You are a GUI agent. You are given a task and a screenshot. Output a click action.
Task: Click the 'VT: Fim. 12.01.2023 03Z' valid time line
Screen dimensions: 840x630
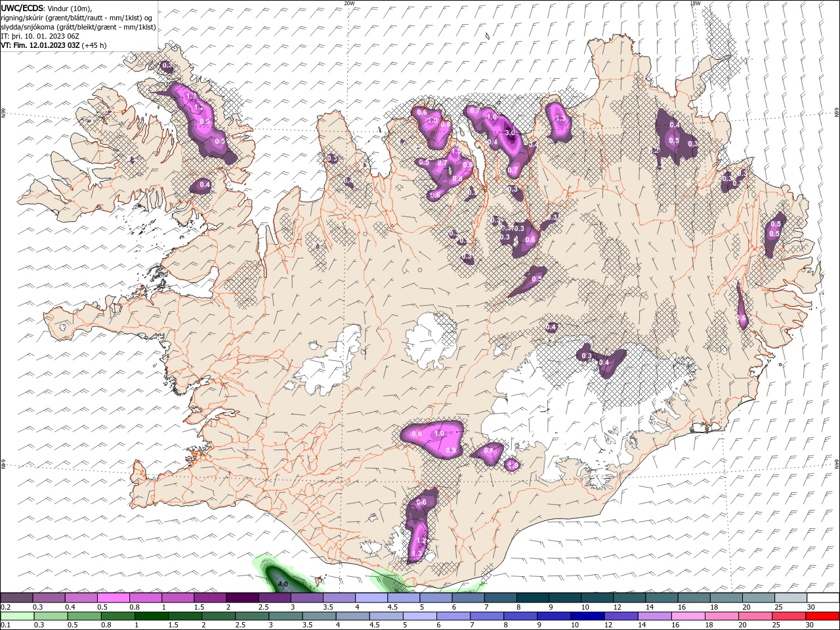(41, 46)
